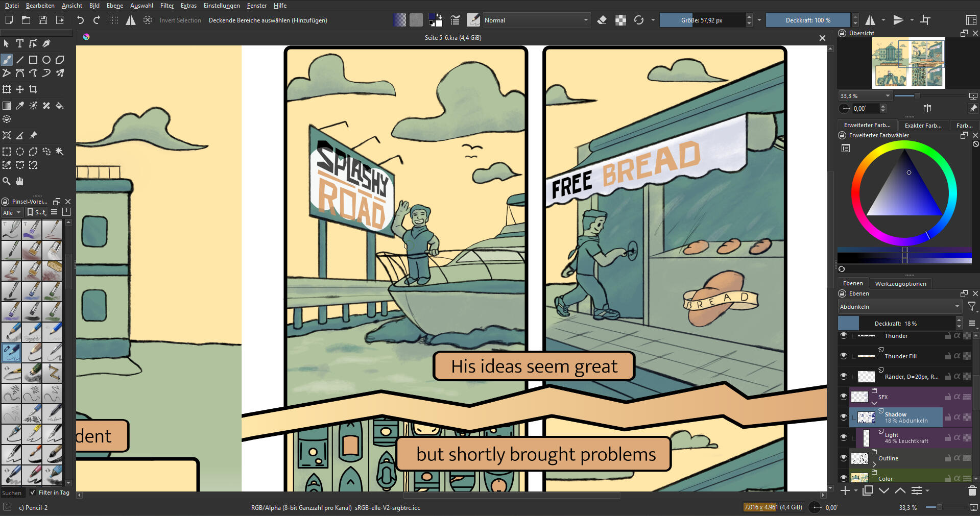Hide the Outline layer
The width and height of the screenshot is (980, 516).
pyautogui.click(x=844, y=458)
